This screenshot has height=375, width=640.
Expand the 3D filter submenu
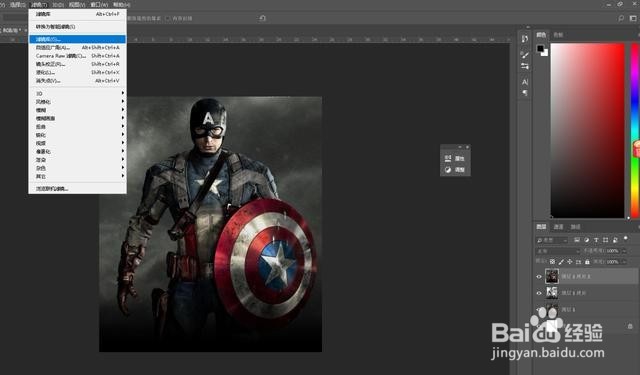click(78, 93)
